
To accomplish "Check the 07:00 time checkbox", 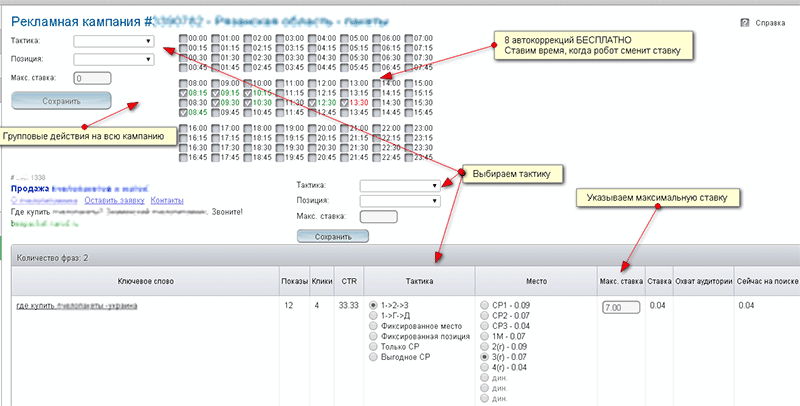I will pyautogui.click(x=409, y=38).
